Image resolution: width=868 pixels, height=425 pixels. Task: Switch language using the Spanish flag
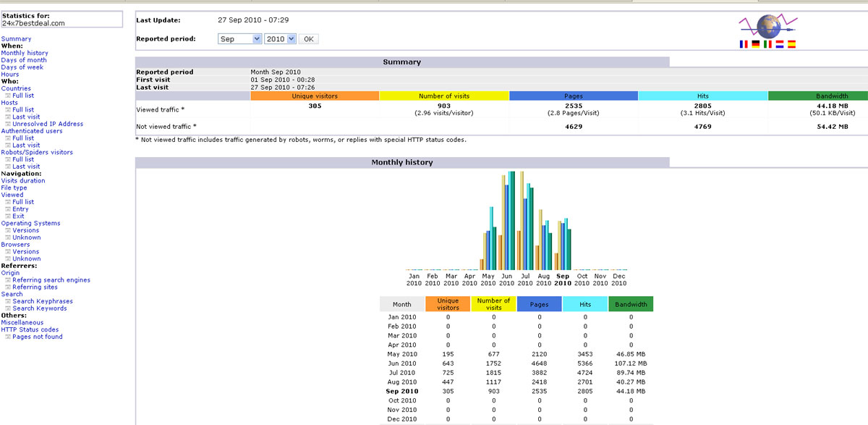point(791,44)
